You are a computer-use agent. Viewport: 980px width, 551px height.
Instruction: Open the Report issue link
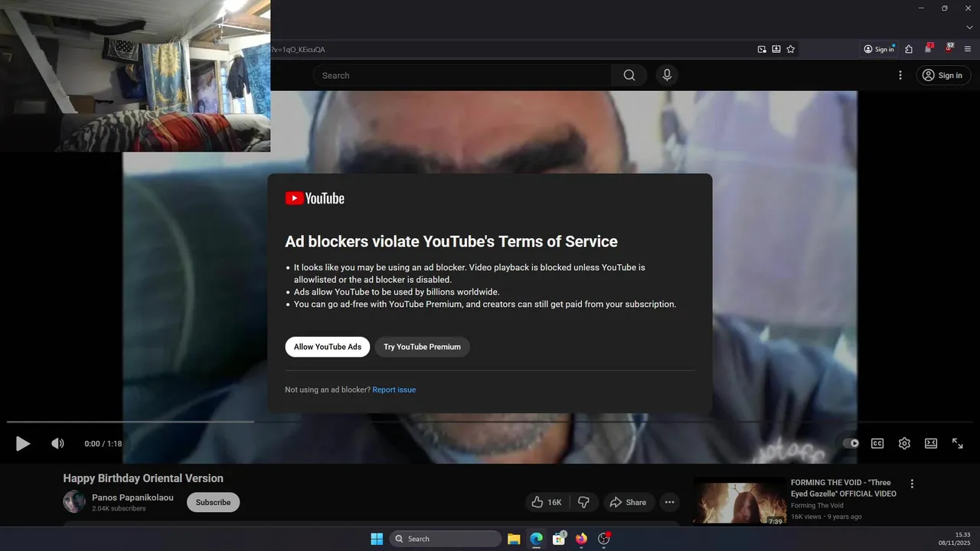[394, 390]
